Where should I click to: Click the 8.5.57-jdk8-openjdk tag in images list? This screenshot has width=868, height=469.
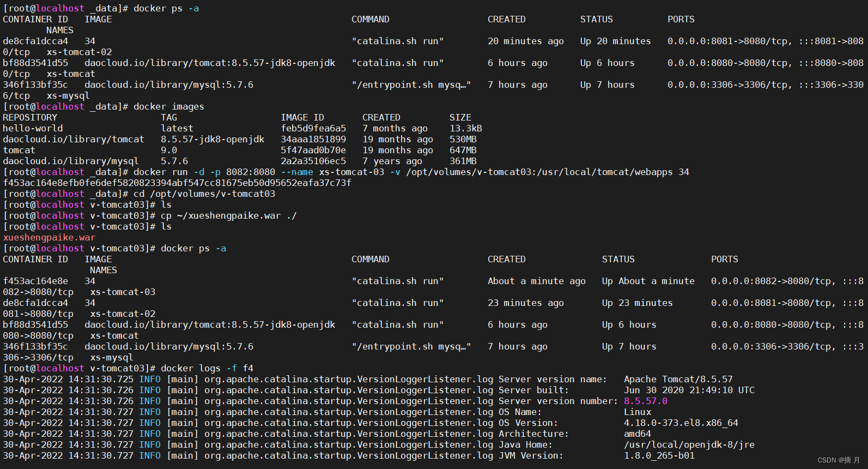[x=213, y=139]
